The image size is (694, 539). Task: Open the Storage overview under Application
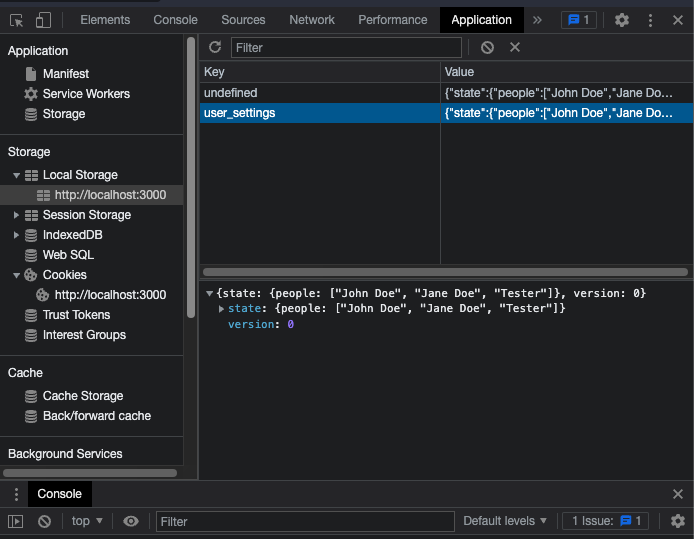click(64, 114)
